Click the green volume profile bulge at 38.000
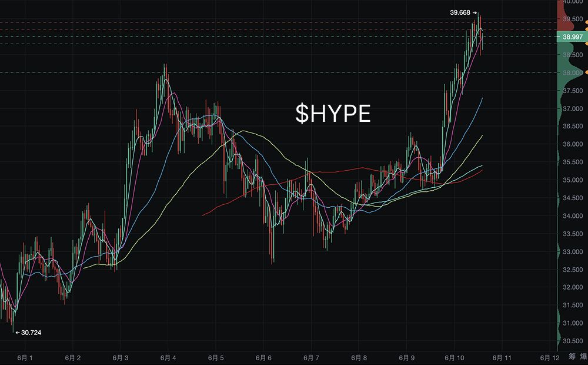 (569, 72)
